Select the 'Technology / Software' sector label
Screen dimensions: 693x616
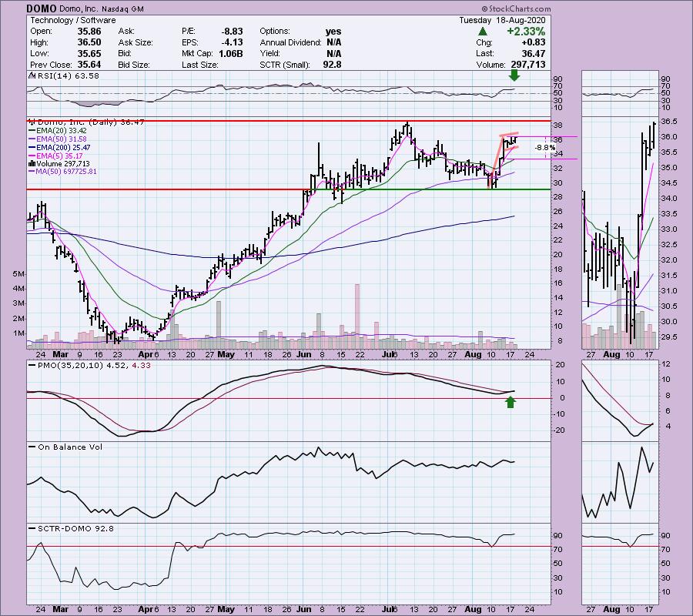pyautogui.click(x=73, y=20)
